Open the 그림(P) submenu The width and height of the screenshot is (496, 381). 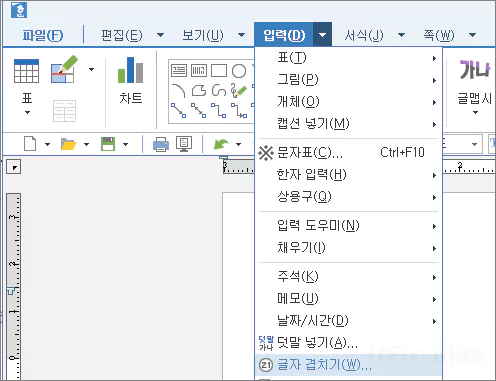click(x=348, y=80)
